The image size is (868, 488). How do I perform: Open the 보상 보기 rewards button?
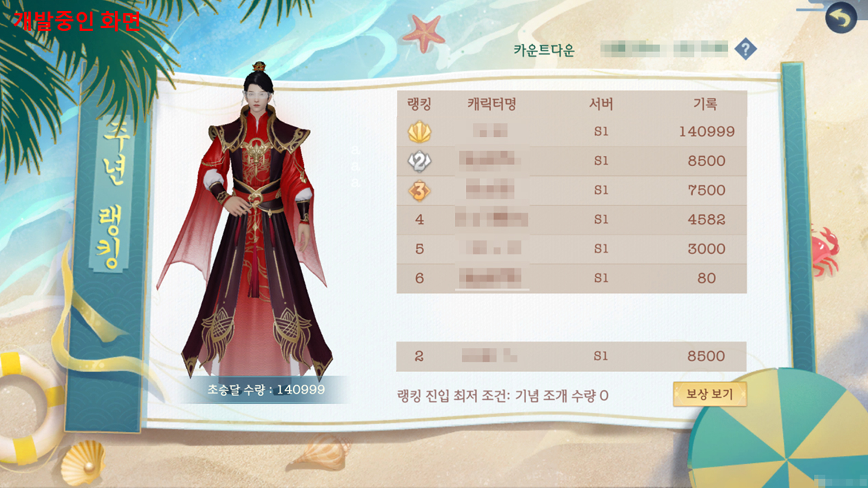tap(709, 394)
